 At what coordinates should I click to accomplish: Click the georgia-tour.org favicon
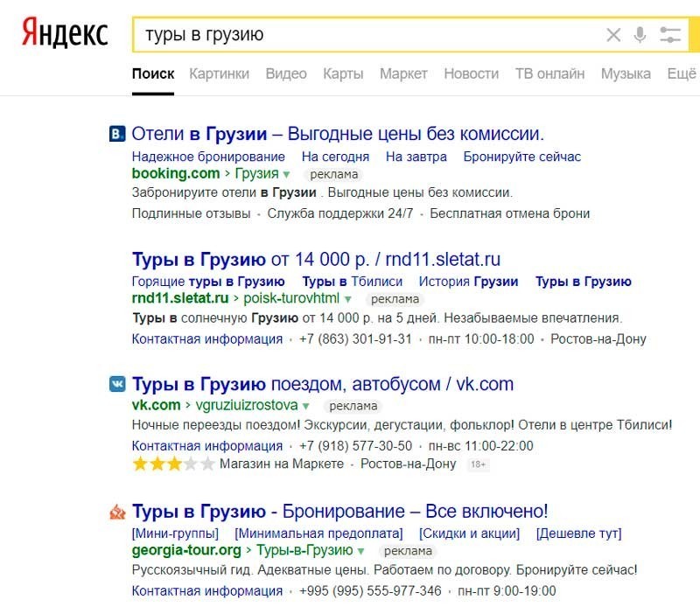117,512
